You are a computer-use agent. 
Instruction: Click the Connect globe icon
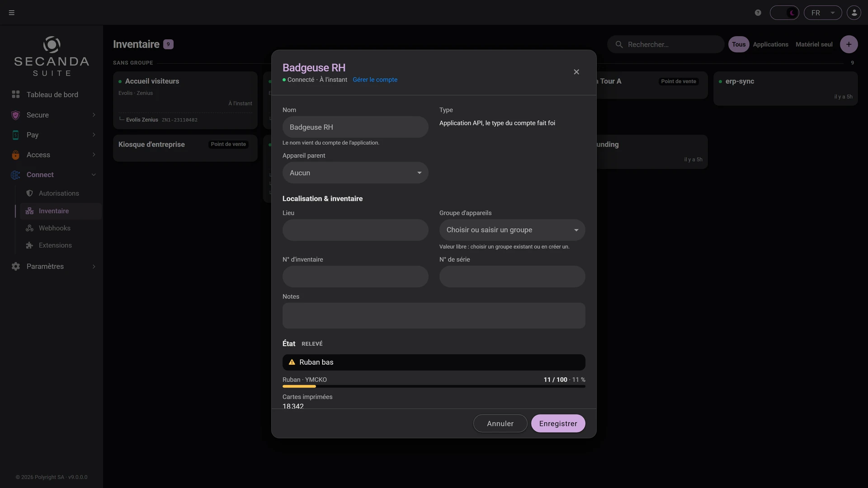(x=16, y=175)
